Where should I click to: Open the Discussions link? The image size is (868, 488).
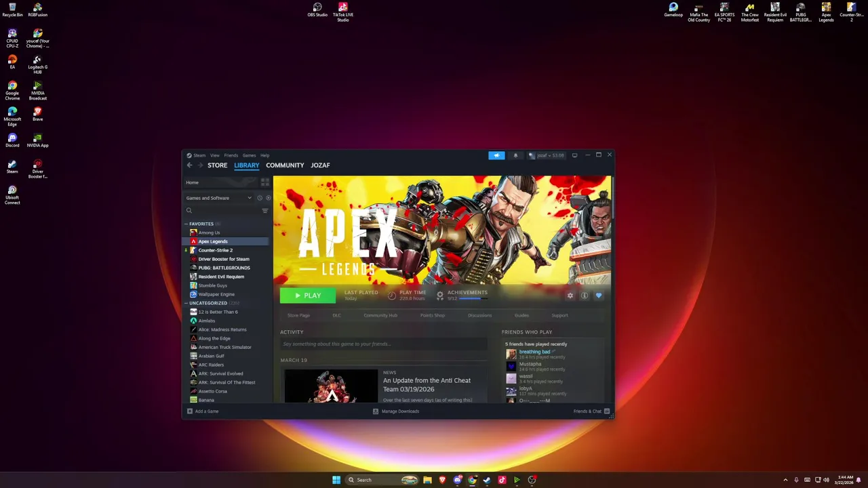(479, 315)
